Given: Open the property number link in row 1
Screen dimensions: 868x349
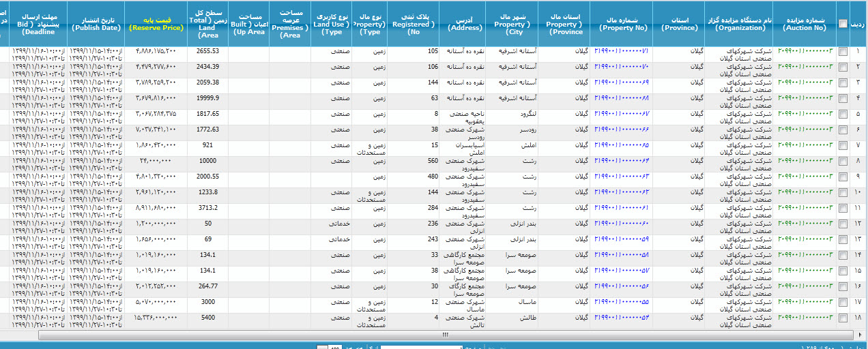Looking at the screenshot, I should (x=621, y=52).
